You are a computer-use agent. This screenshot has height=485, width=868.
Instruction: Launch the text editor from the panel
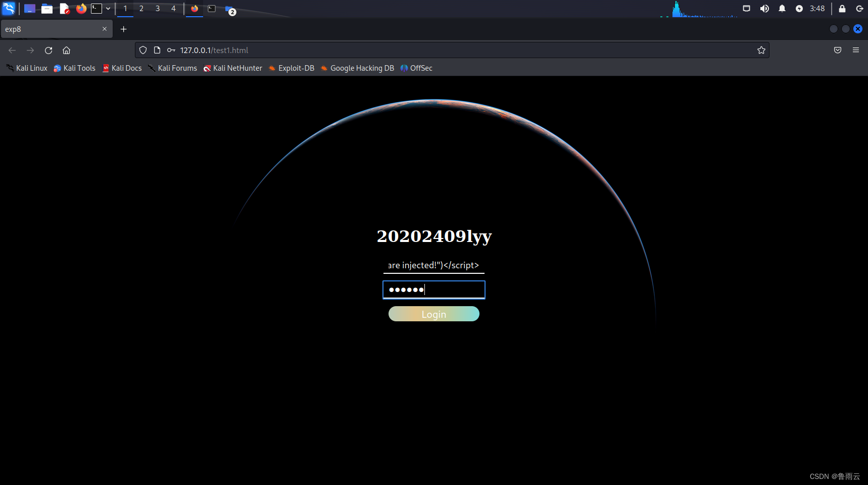[x=64, y=9]
